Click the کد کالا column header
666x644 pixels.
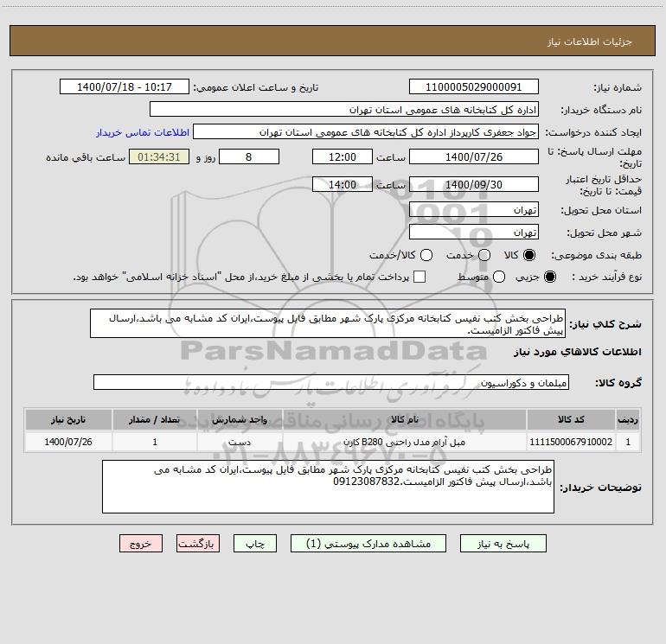tap(571, 419)
